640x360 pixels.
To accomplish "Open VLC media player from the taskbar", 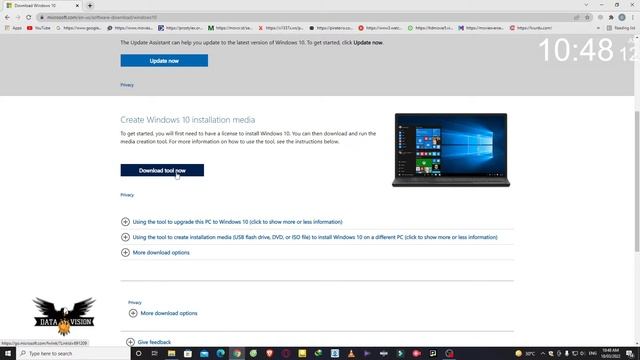I will pyautogui.click(x=351, y=353).
